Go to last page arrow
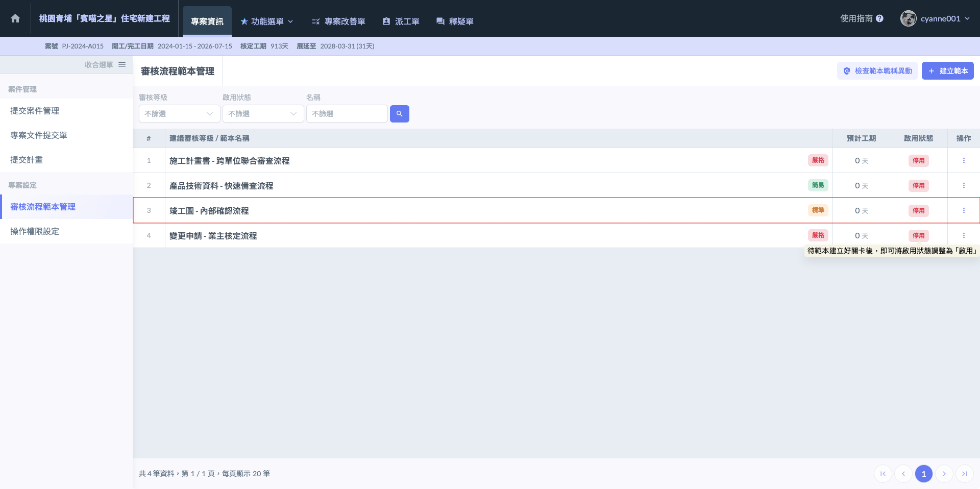The image size is (980, 489). [x=965, y=474]
